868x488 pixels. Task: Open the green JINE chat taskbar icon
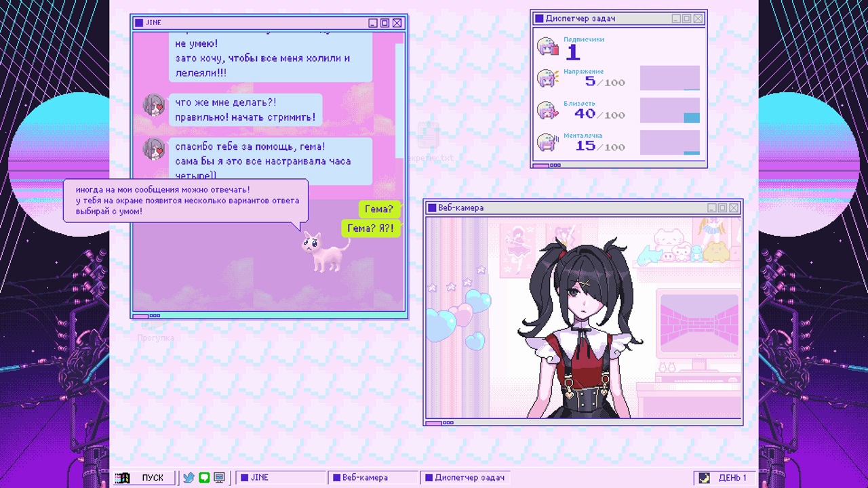[x=204, y=478]
